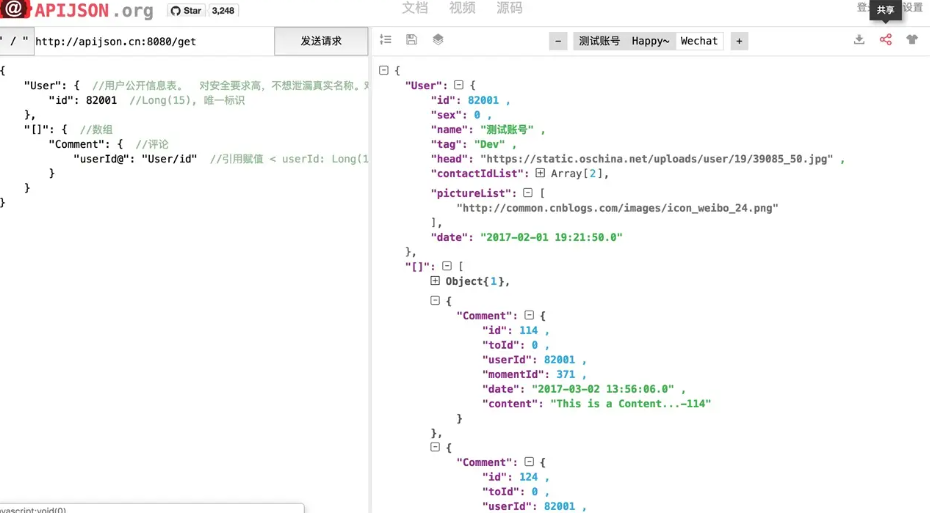Collapse the "Comment" node with id 124
Screen dimensions: 930x513
(x=529, y=461)
